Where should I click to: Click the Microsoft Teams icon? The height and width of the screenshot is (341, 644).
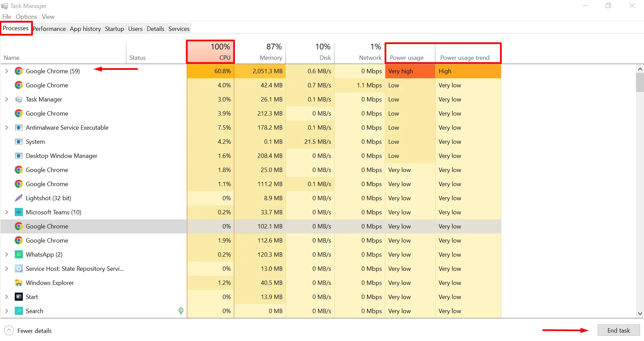(x=19, y=212)
